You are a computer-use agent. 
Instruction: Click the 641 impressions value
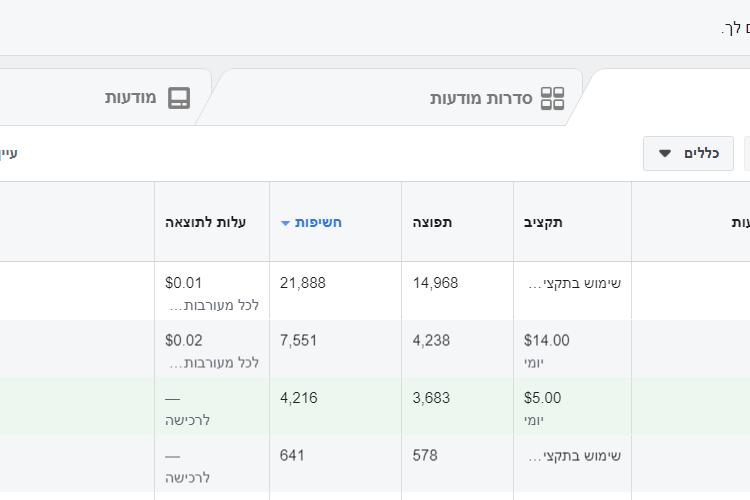click(x=292, y=456)
